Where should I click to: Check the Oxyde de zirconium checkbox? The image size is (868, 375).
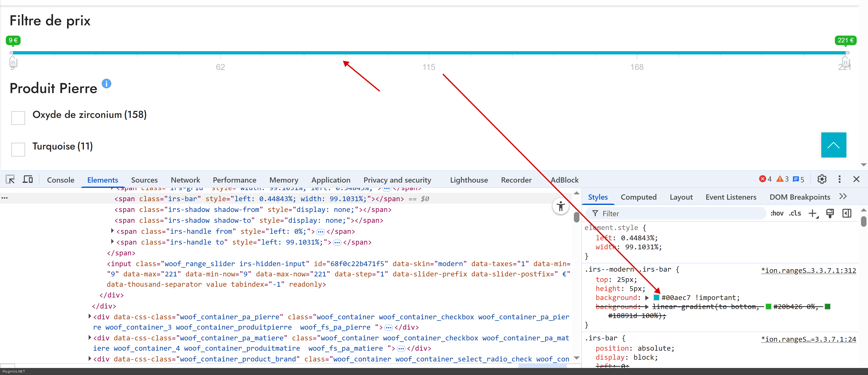point(18,118)
